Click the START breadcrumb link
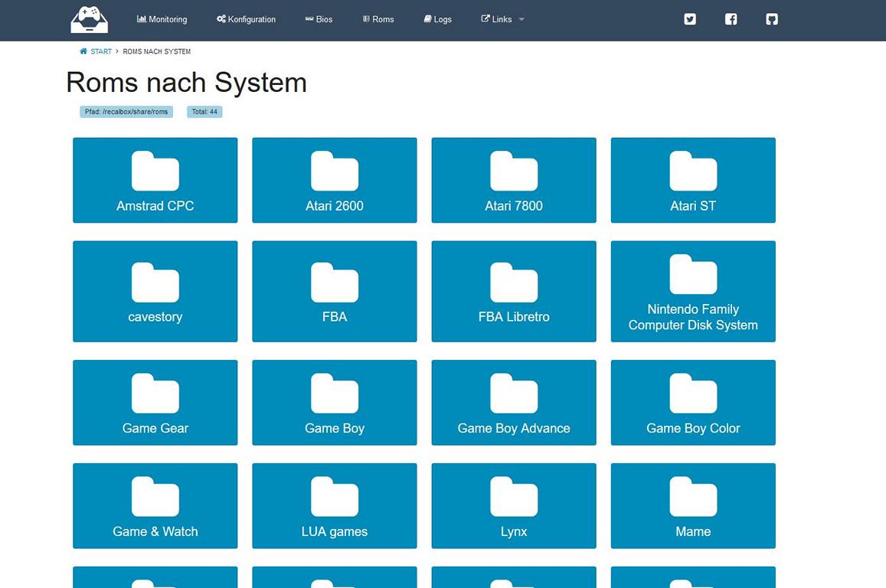Screen dimensions: 886x588 tap(101, 51)
